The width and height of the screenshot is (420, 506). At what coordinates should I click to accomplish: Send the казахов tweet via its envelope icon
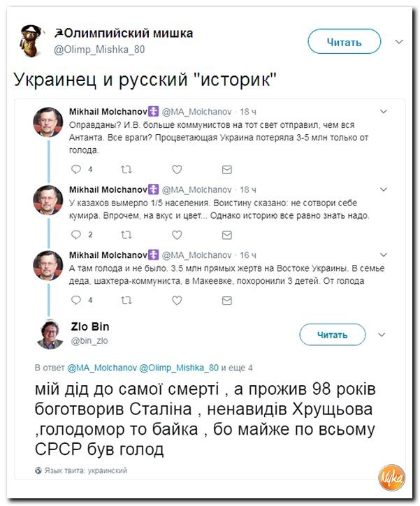point(227,236)
